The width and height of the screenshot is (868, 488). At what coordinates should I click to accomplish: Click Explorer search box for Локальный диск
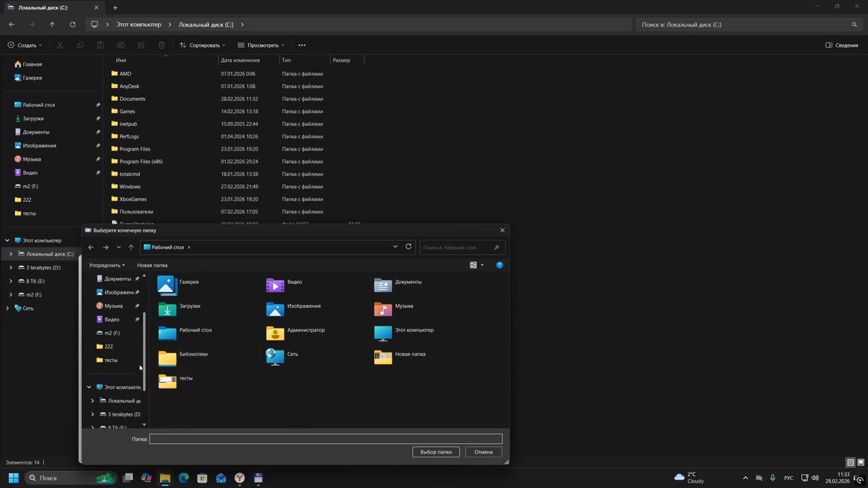(x=749, y=24)
